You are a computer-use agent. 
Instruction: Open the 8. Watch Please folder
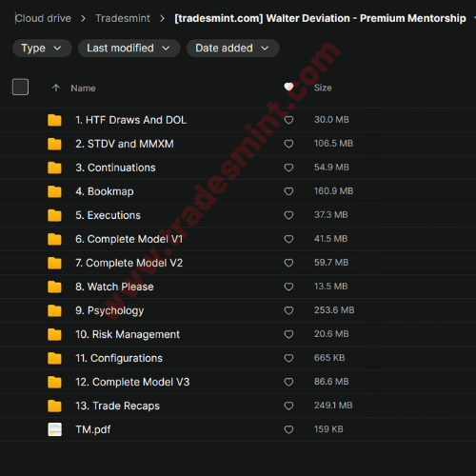tap(114, 287)
